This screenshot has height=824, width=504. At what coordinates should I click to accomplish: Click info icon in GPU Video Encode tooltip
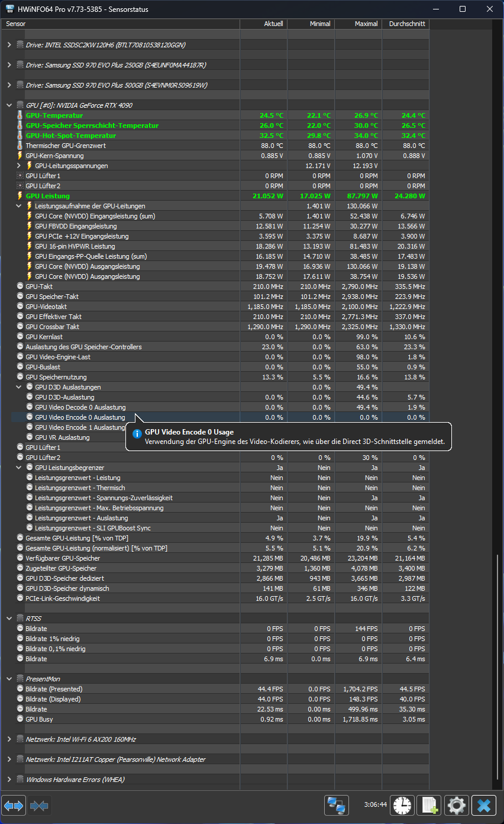(137, 434)
